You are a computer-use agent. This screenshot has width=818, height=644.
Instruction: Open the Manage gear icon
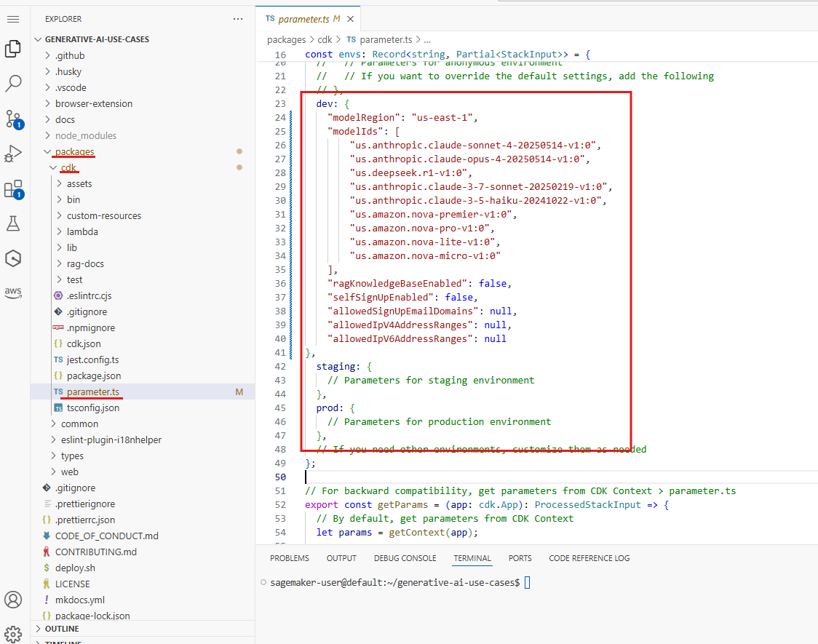(13, 634)
